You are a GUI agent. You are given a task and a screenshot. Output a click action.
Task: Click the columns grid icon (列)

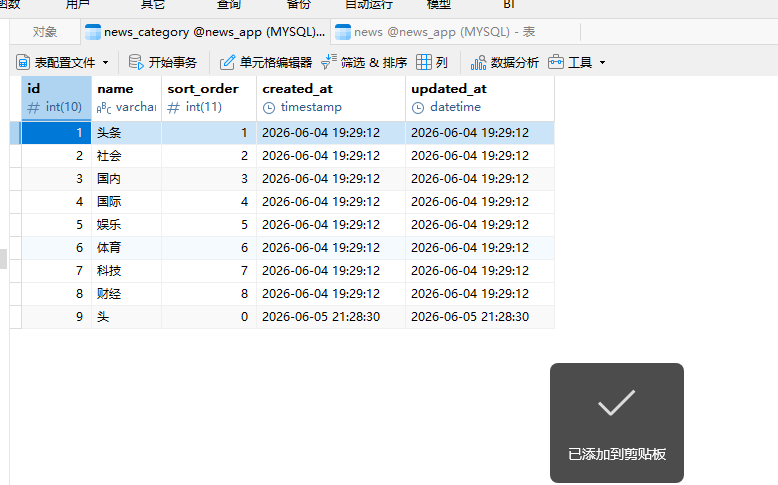(424, 62)
